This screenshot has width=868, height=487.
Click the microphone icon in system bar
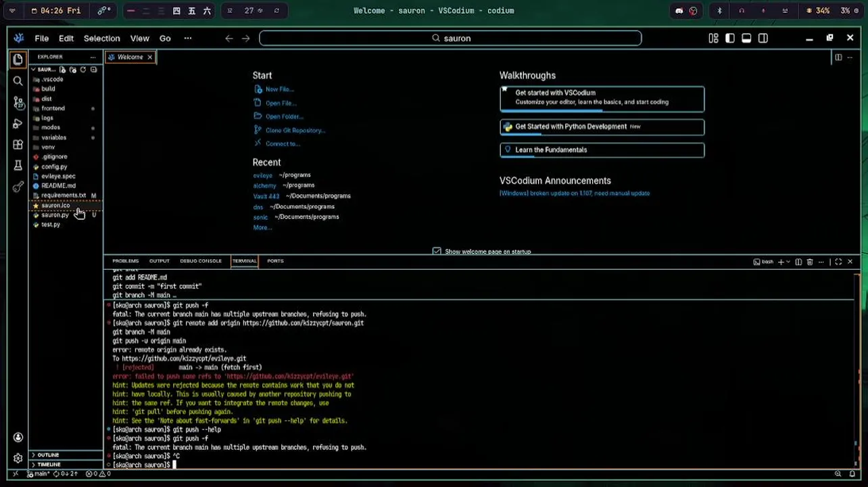(763, 11)
